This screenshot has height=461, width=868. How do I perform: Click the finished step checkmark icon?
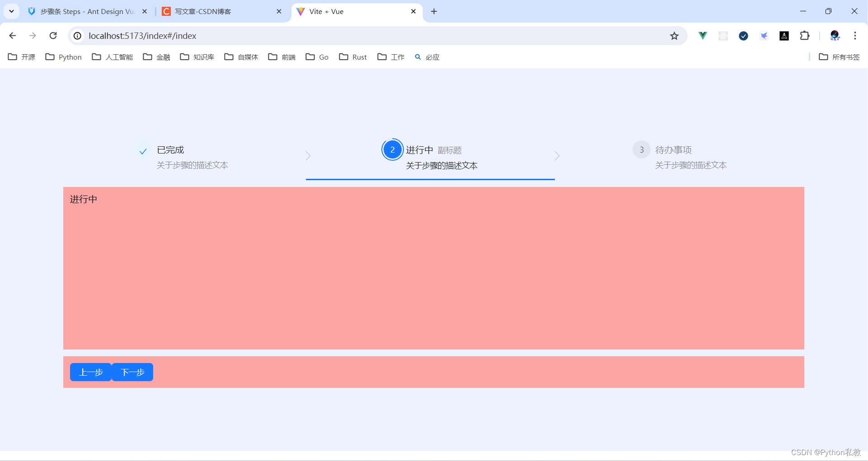pos(143,151)
